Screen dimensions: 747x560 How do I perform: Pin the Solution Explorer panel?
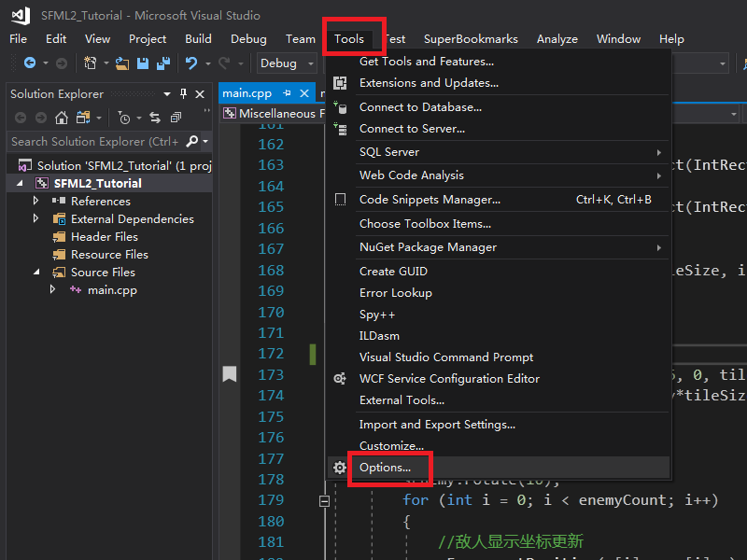[183, 94]
